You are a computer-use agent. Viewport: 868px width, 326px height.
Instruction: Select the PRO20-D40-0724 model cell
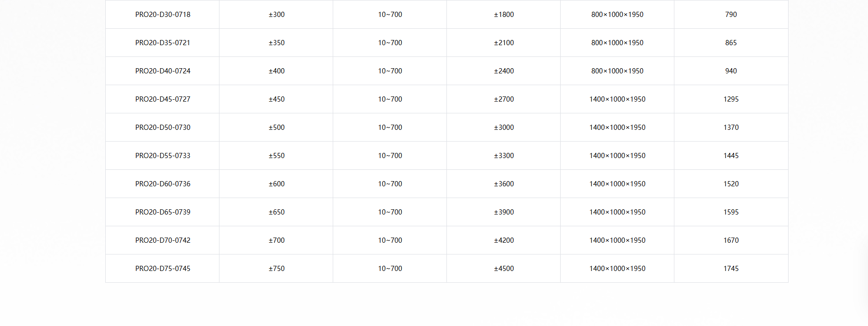click(163, 71)
